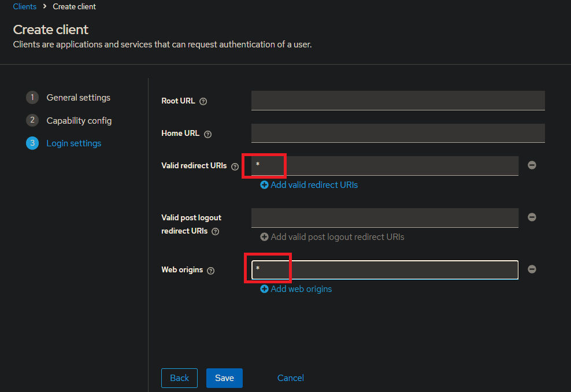
Task: Add valid redirect URIs link
Action: tap(309, 185)
